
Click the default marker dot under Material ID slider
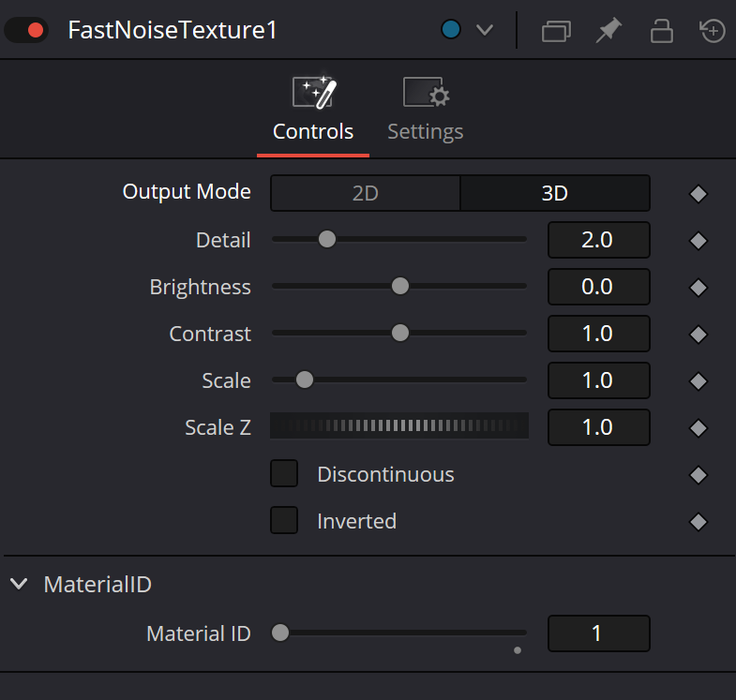tap(518, 650)
